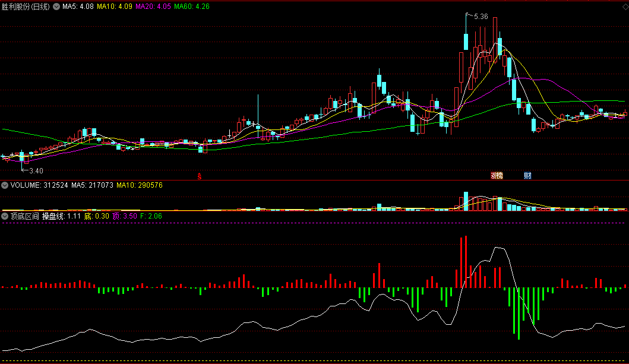The image size is (629, 364).
Task: Click the MA20: 4.05 magenta label
Action: pyautogui.click(x=153, y=7)
